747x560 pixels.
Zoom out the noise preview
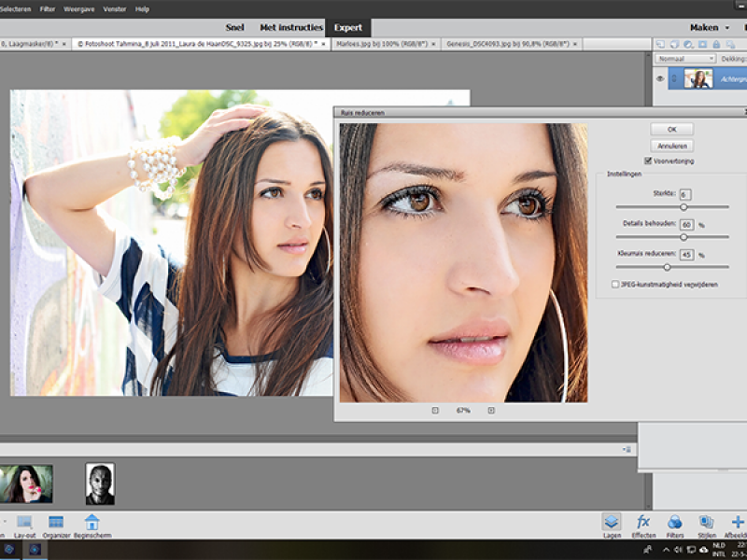tap(435, 410)
